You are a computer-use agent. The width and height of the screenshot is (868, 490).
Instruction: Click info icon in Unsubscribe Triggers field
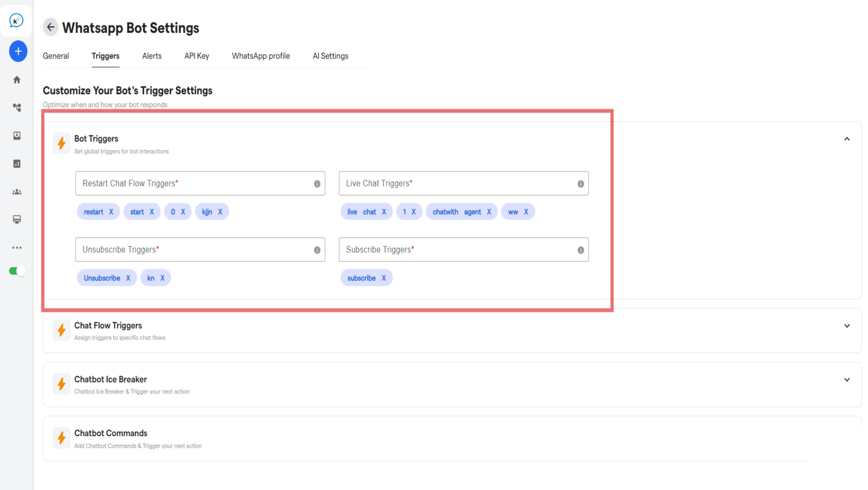click(317, 250)
